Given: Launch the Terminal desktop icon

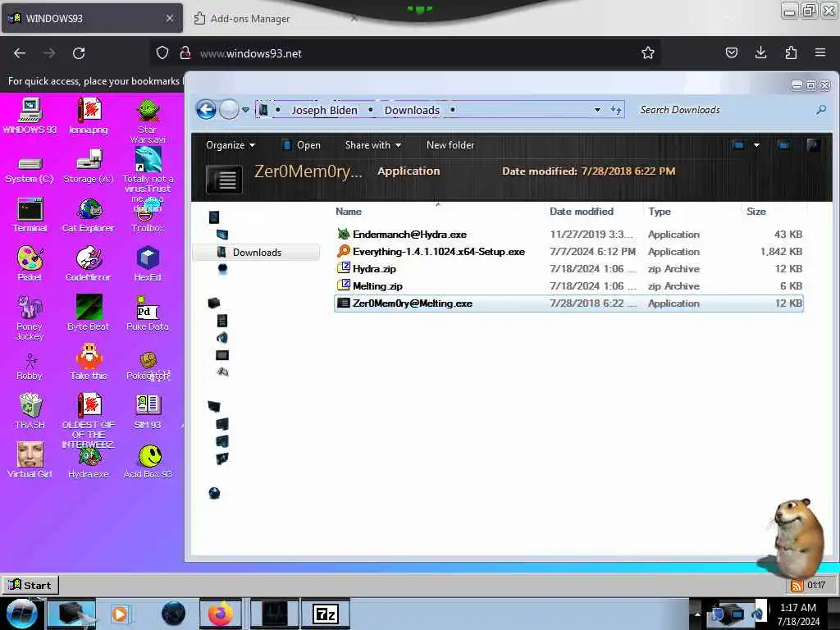Looking at the screenshot, I should (x=30, y=215).
